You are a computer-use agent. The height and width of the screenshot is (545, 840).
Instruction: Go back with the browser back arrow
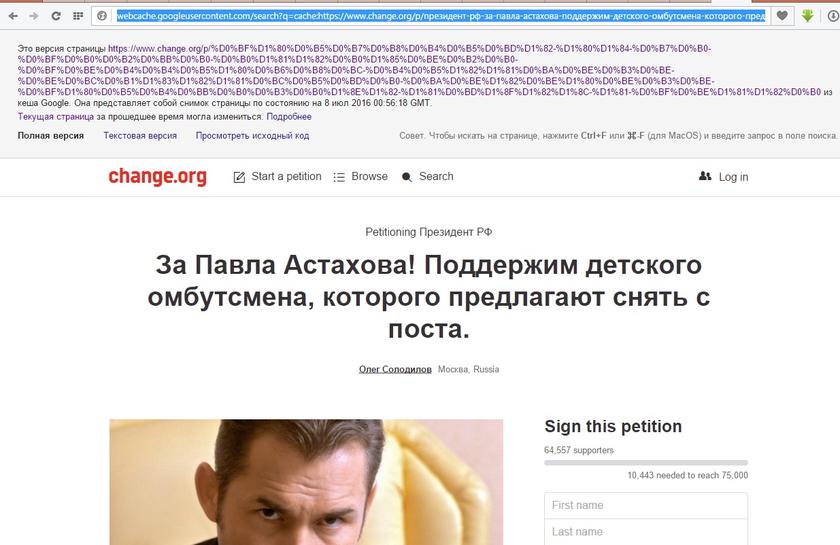tap(13, 16)
